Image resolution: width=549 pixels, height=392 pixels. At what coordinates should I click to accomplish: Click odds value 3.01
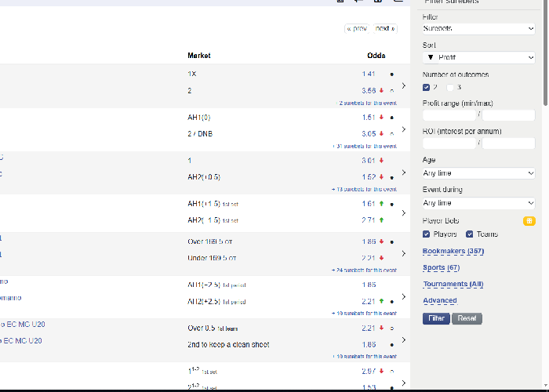click(369, 161)
